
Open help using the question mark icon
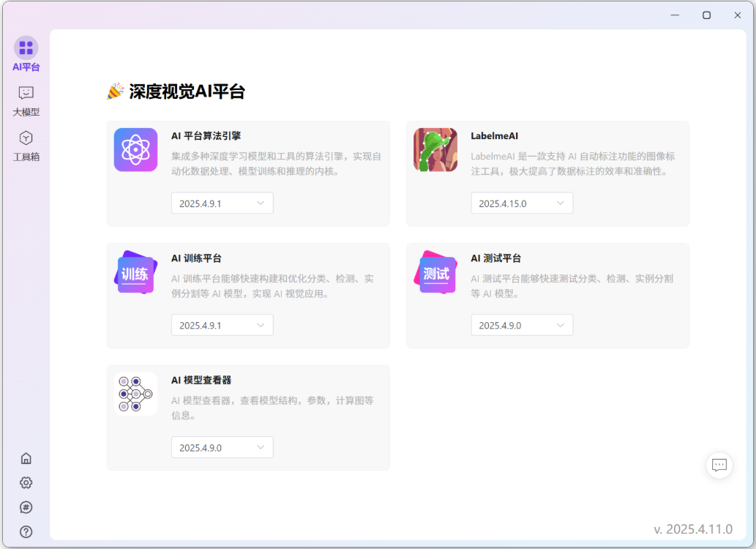click(26, 532)
